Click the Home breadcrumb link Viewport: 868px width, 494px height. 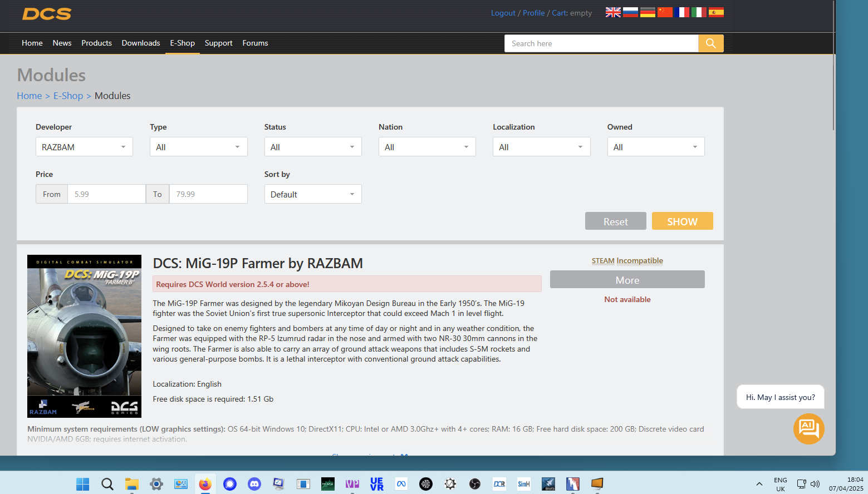pos(30,96)
